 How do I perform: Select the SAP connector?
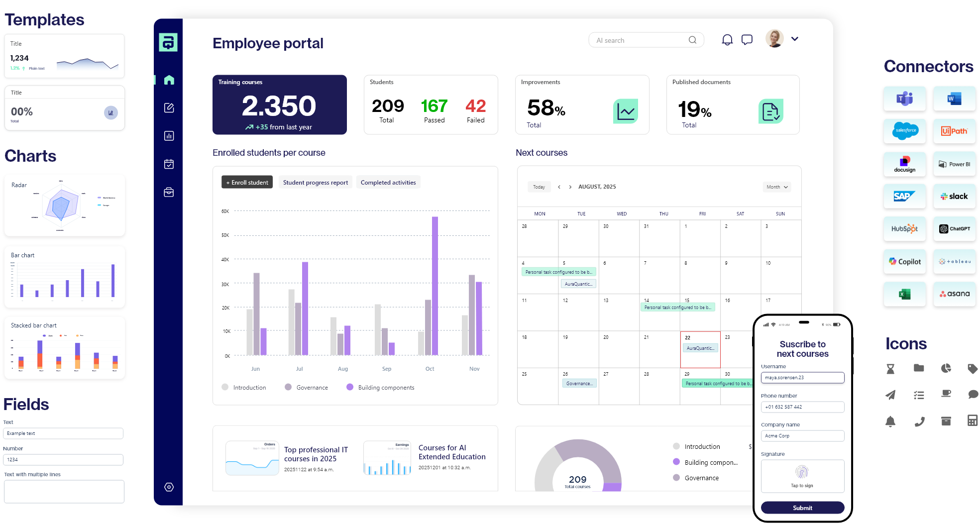[904, 196]
